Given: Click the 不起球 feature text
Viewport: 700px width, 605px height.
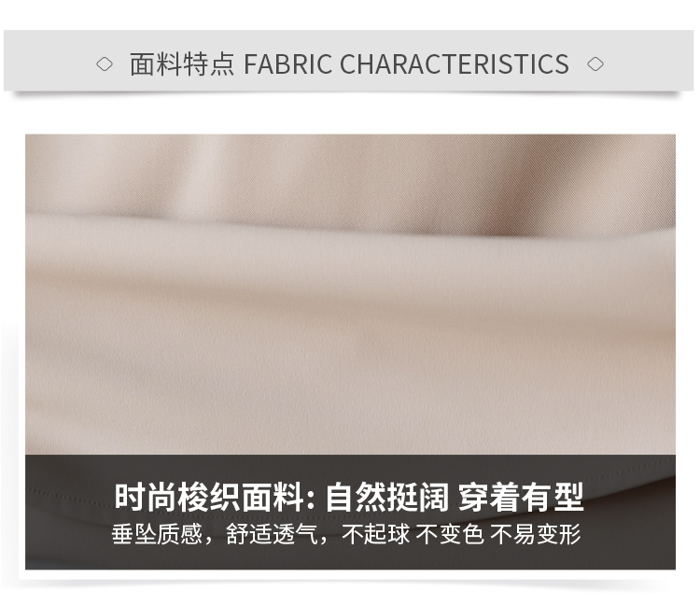Looking at the screenshot, I should point(375,534).
